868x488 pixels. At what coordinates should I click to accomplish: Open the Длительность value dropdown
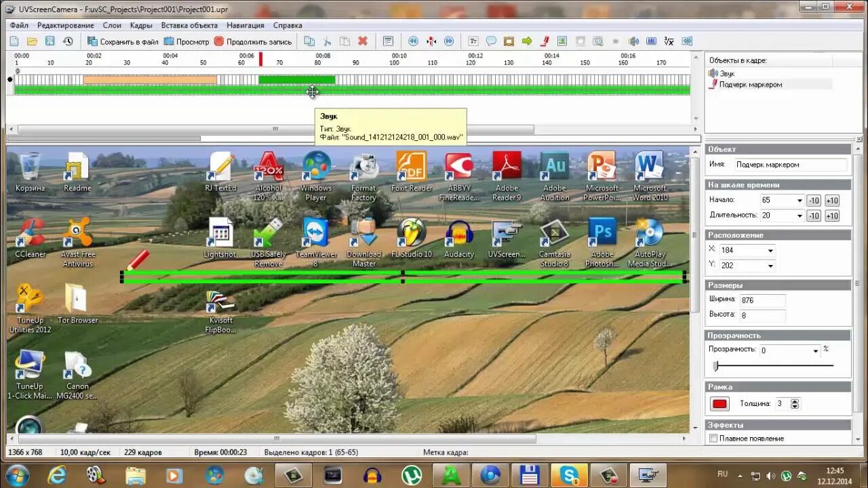click(800, 216)
